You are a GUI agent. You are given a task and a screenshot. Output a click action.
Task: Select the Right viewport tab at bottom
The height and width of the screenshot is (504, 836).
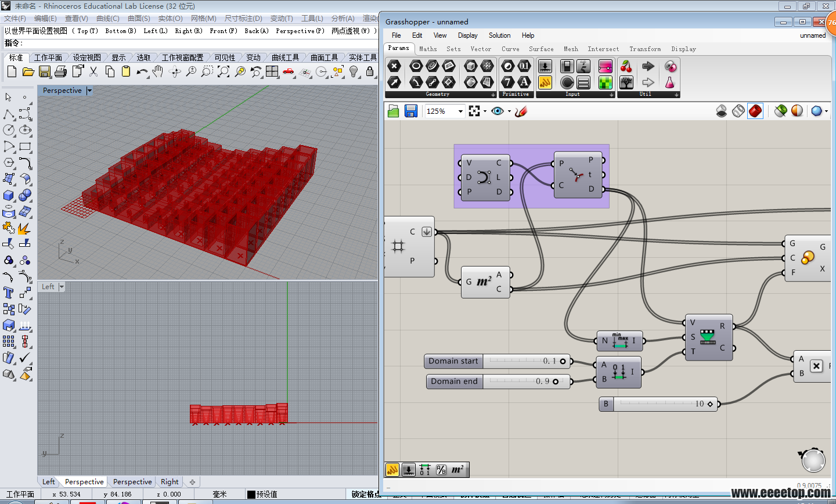pos(170,482)
